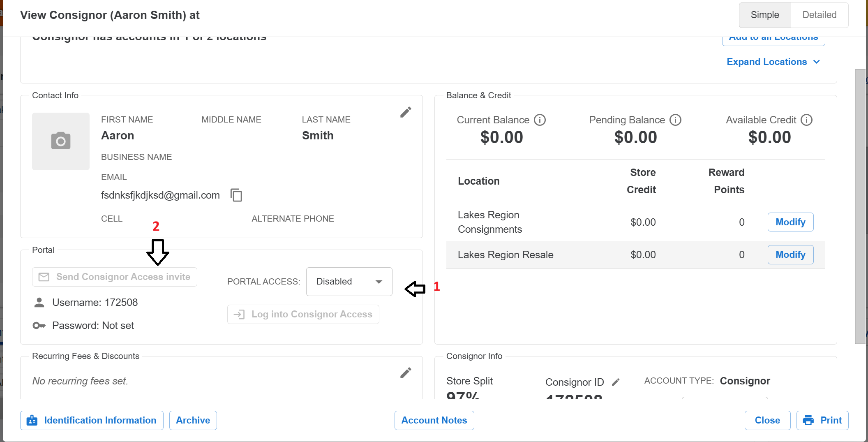Edit Contact Info with pencil icon
Image resolution: width=868 pixels, height=442 pixels.
click(x=406, y=112)
